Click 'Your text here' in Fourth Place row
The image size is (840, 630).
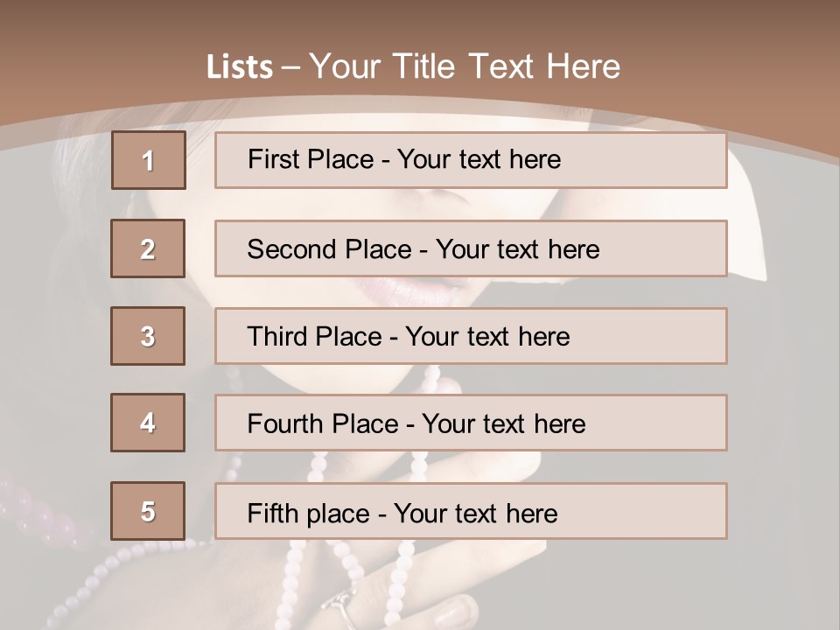point(504,423)
